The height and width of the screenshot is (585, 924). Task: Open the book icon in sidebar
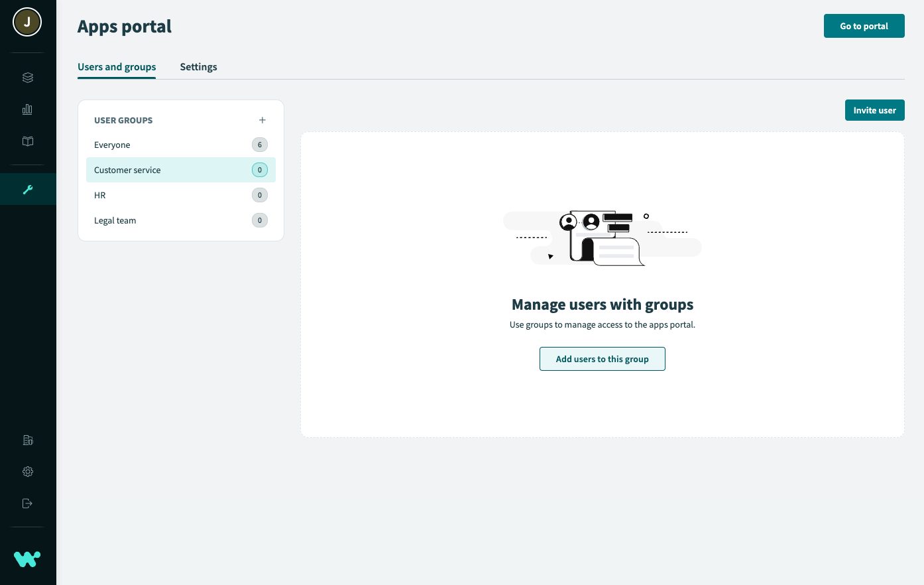[x=28, y=141]
